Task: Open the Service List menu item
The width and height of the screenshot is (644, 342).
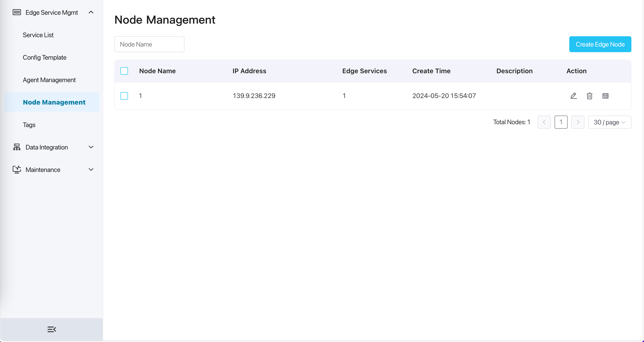Action: coord(38,35)
